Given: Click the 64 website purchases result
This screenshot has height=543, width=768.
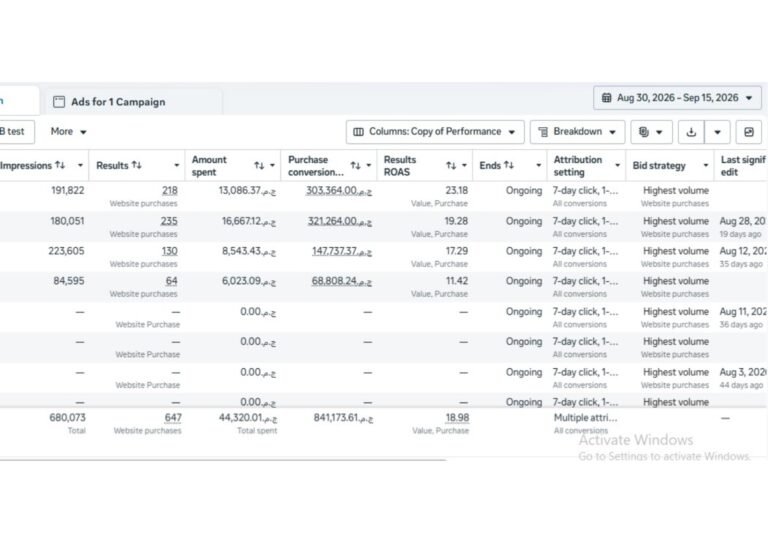Looking at the screenshot, I should (x=171, y=281).
